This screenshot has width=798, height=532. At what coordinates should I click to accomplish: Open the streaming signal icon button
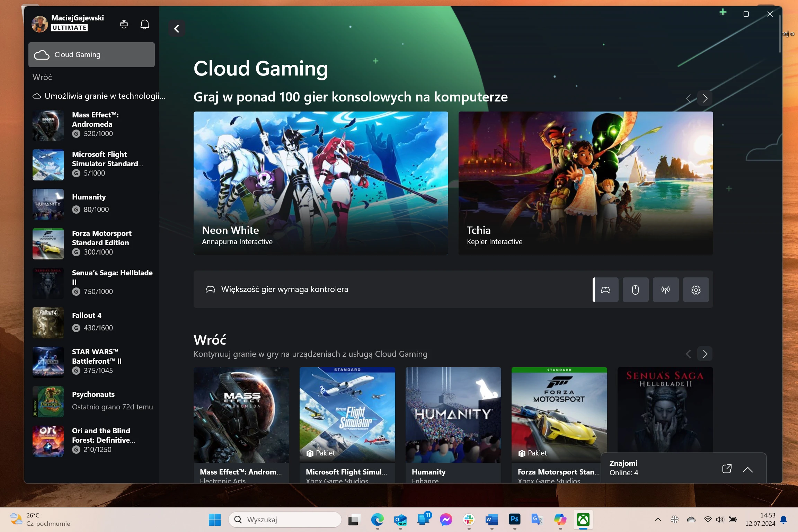tap(665, 290)
